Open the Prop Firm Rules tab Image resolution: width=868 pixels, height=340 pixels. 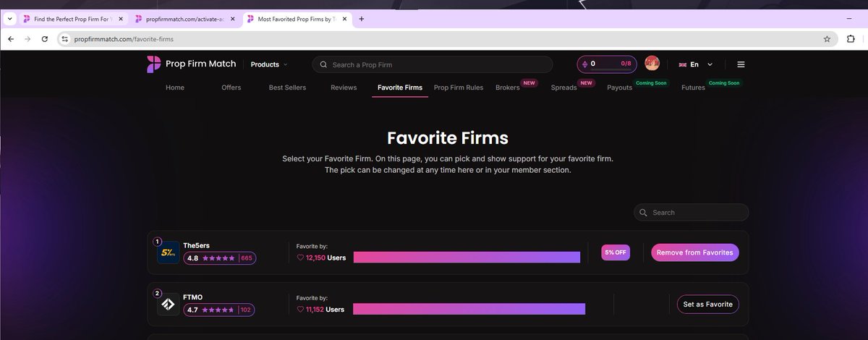coord(459,88)
